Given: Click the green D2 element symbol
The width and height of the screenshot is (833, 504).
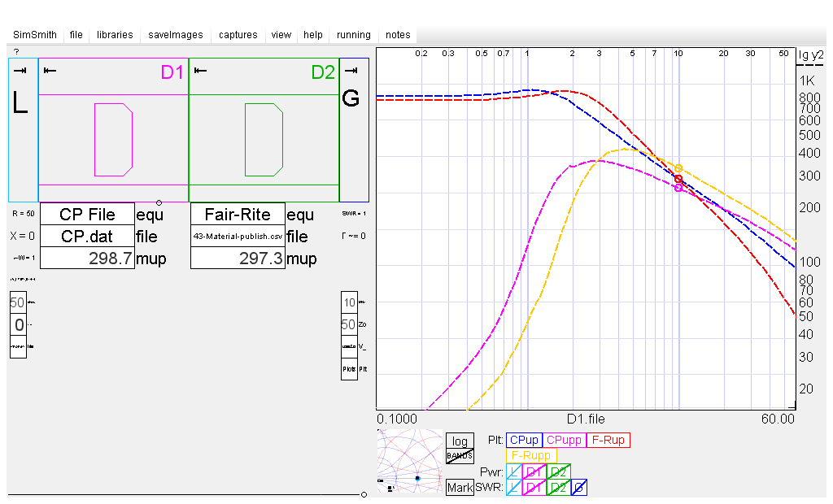Looking at the screenshot, I should (264, 140).
